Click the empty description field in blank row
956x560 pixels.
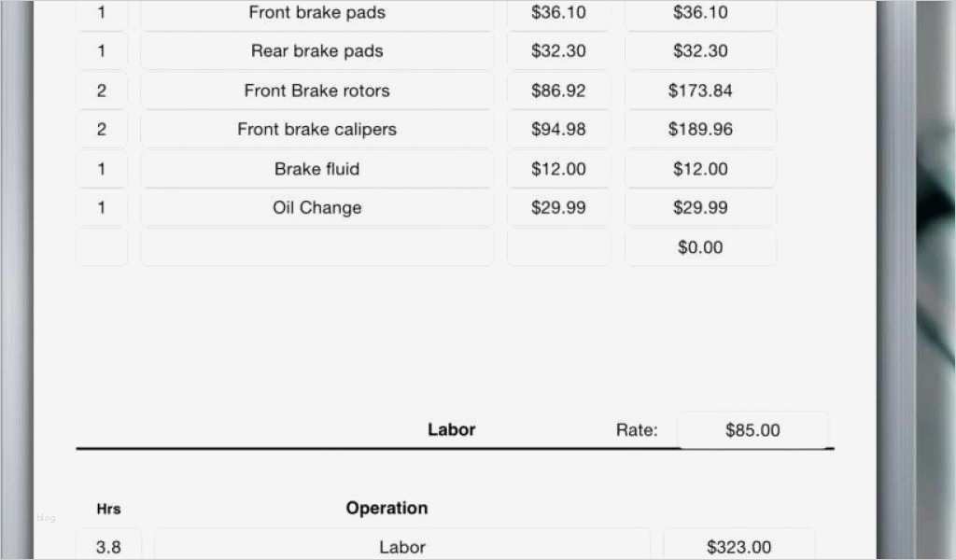tap(316, 247)
